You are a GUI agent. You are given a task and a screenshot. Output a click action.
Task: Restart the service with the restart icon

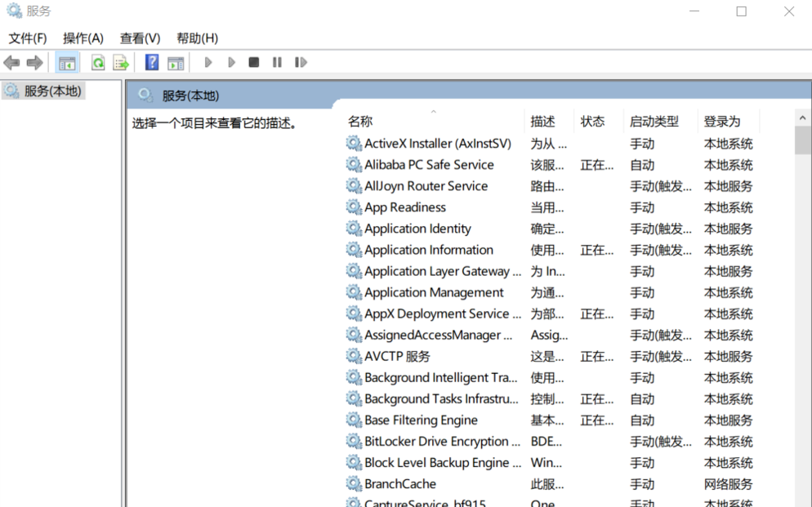[301, 62]
